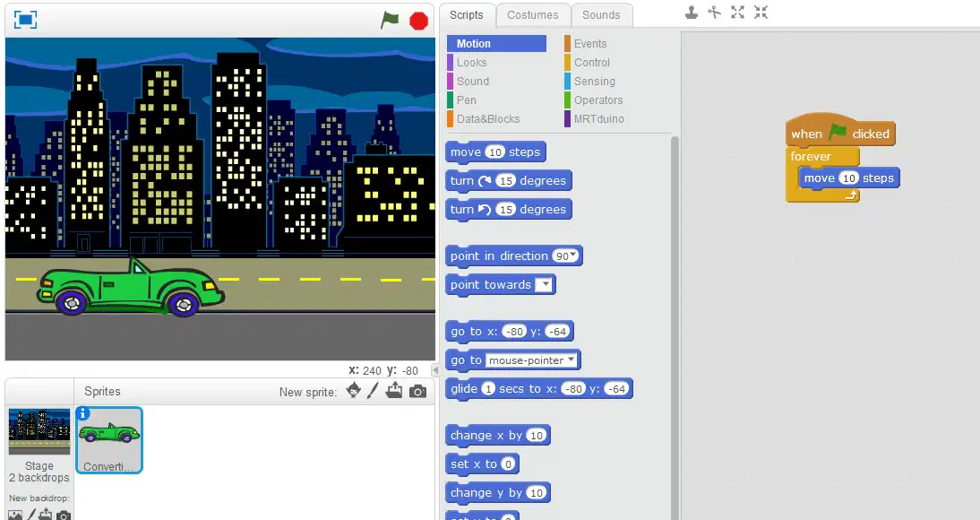Paint new sprite with brush icon
The image size is (980, 520).
tap(373, 391)
